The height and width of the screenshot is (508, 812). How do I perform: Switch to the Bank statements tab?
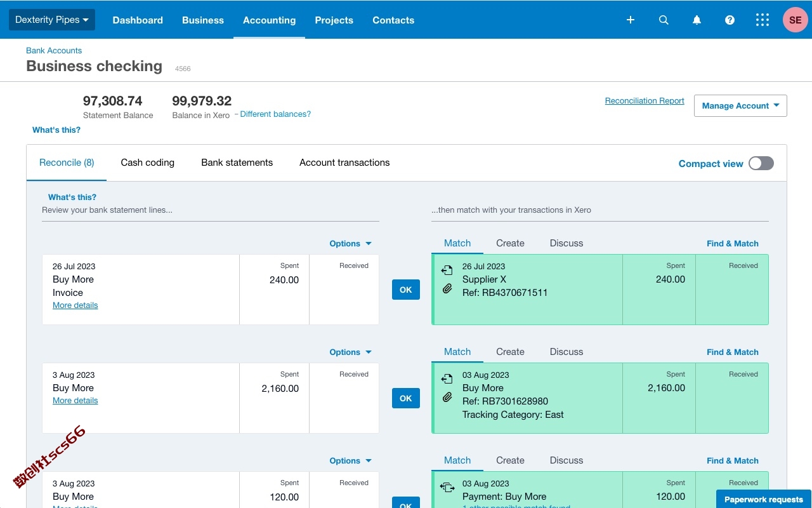(237, 163)
